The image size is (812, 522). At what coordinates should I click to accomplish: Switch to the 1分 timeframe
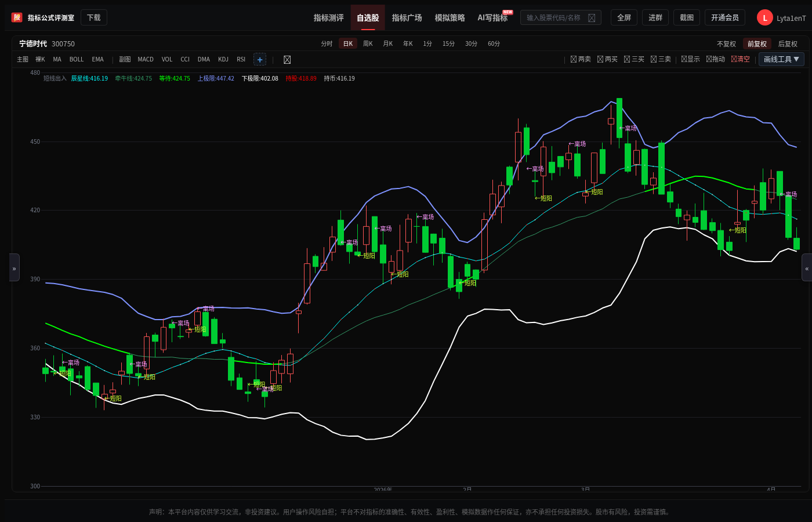tap(427, 44)
